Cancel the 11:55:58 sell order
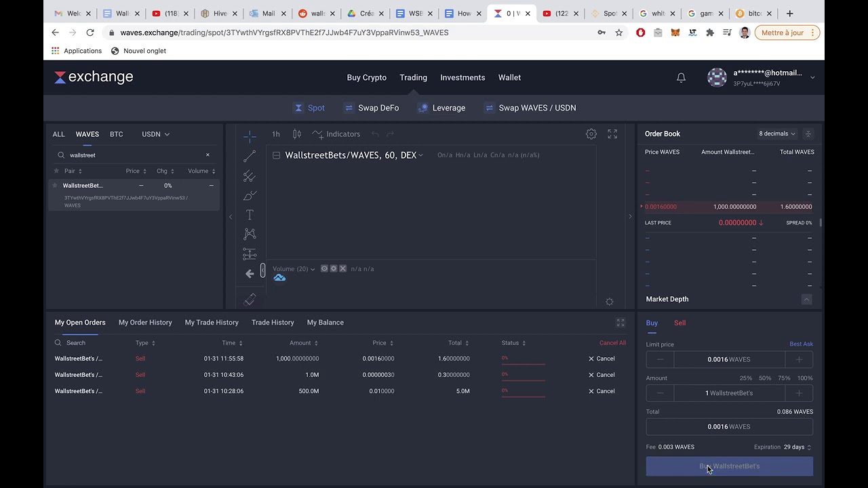 (601, 359)
